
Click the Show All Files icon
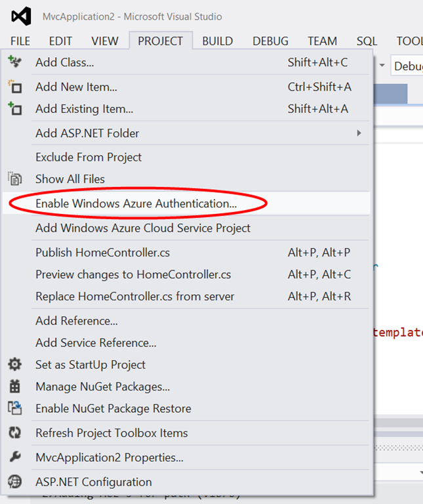(15, 178)
